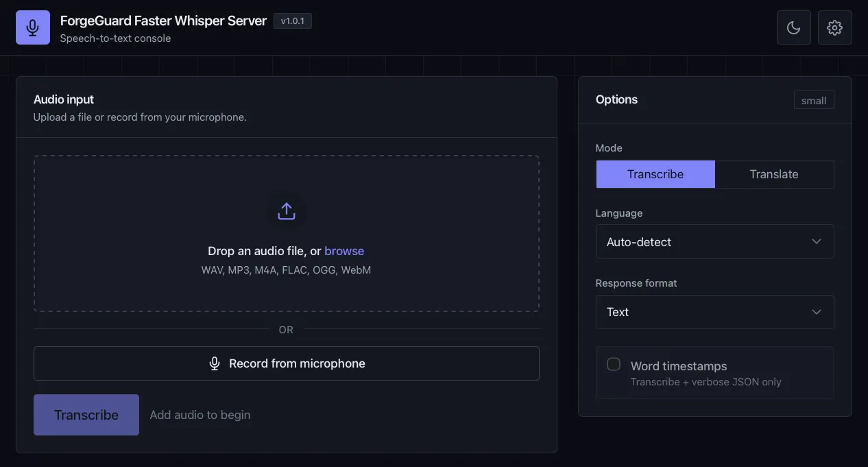868x467 pixels.
Task: Click the v1.0.1 version badge
Action: coord(293,21)
